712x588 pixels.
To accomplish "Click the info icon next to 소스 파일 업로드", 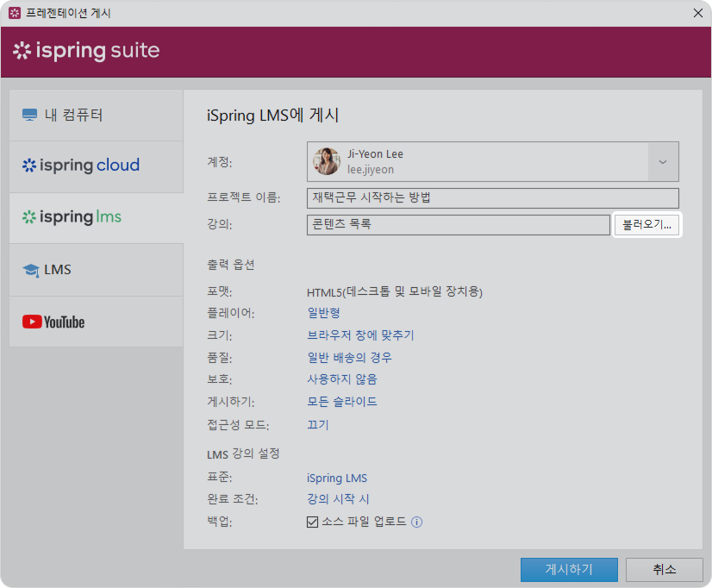I will pos(417,522).
